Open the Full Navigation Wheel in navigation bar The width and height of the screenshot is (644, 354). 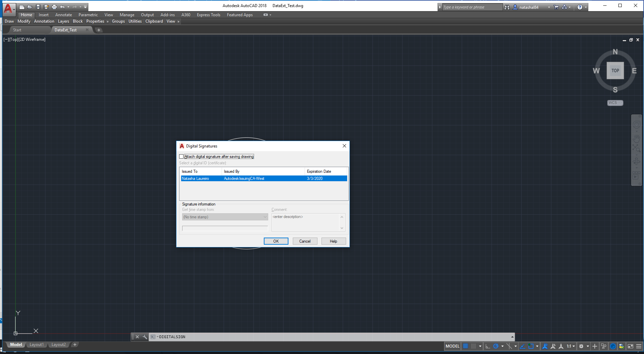pyautogui.click(x=636, y=125)
